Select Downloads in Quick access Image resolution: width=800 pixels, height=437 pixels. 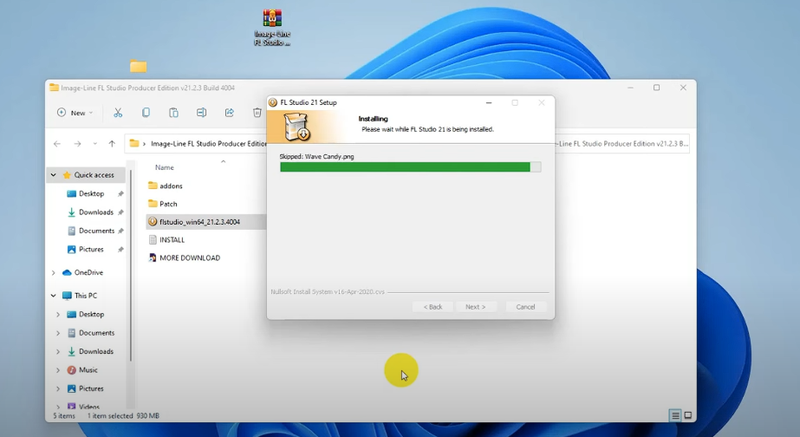(96, 212)
